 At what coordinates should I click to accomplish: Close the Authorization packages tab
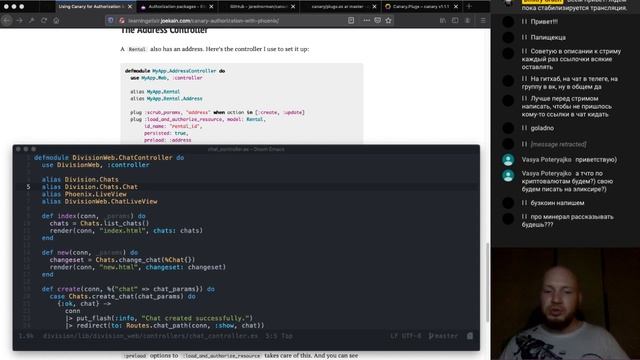coord(211,7)
